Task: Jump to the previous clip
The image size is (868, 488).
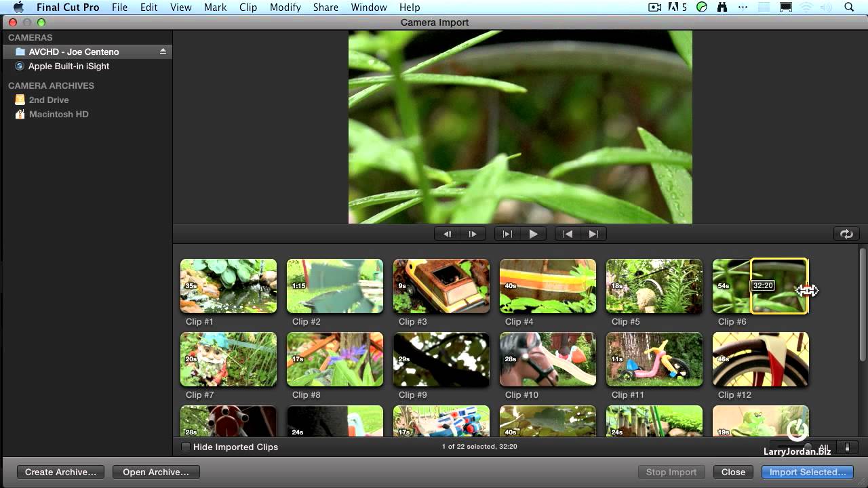Action: [568, 234]
